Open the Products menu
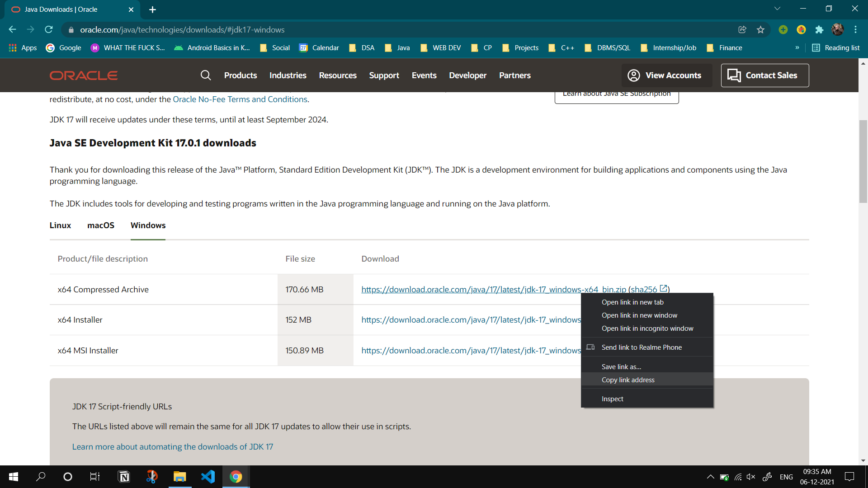 coord(241,75)
